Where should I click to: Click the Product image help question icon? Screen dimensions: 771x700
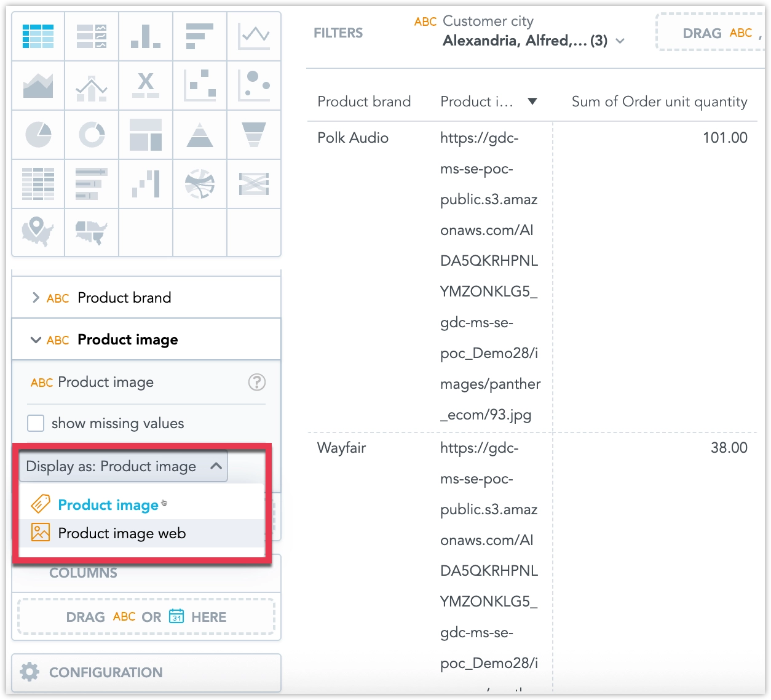(256, 382)
